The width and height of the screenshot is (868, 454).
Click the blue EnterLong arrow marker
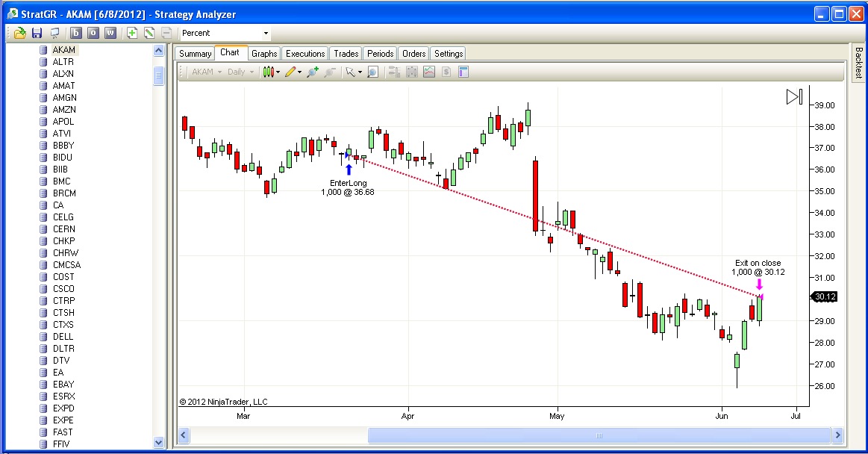(349, 170)
